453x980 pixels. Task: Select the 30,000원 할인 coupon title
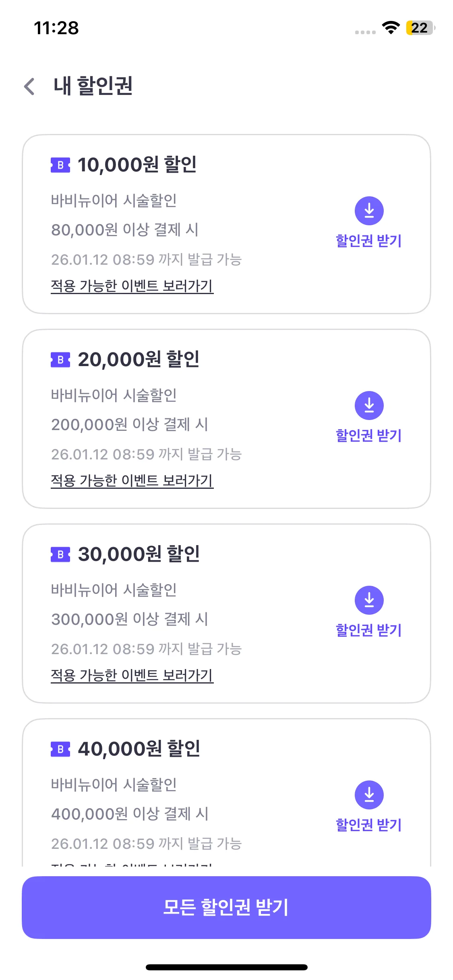(x=139, y=554)
